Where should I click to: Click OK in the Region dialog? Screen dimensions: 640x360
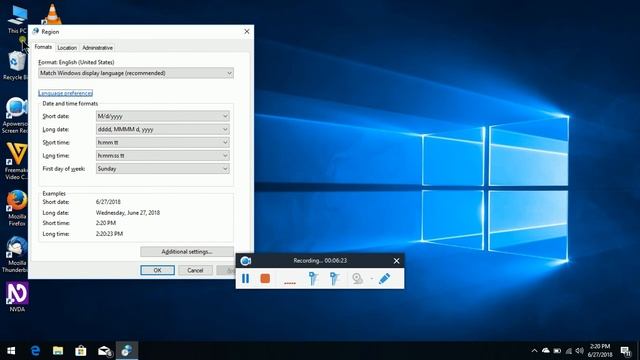(158, 270)
